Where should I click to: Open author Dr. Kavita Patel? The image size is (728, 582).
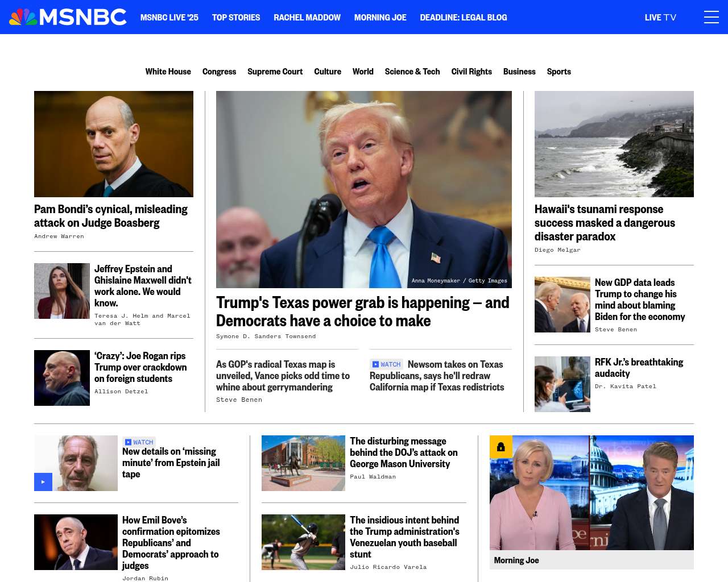point(626,386)
